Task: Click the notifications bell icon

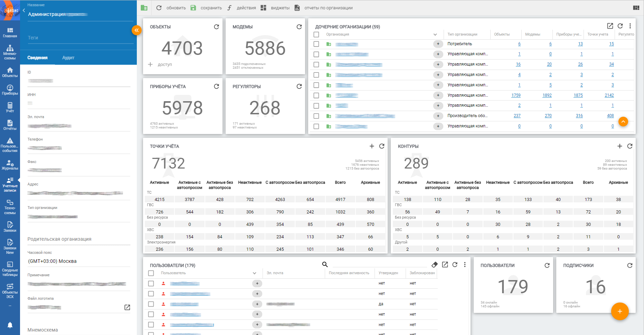Action: point(10,325)
